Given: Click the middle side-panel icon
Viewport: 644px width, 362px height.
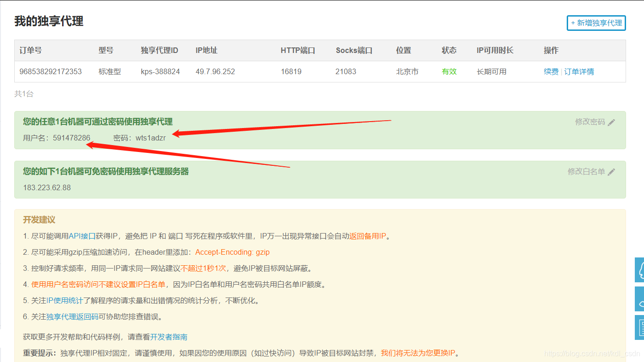Looking at the screenshot, I should [x=639, y=299].
